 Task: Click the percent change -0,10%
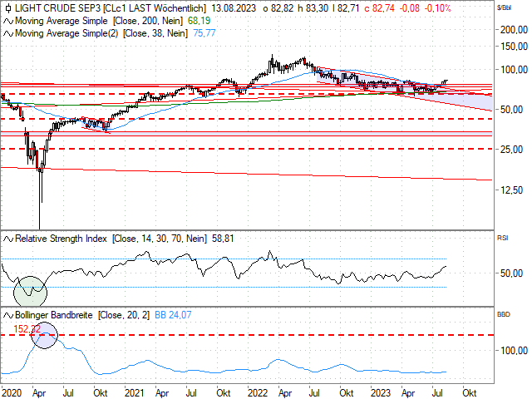(438, 8)
